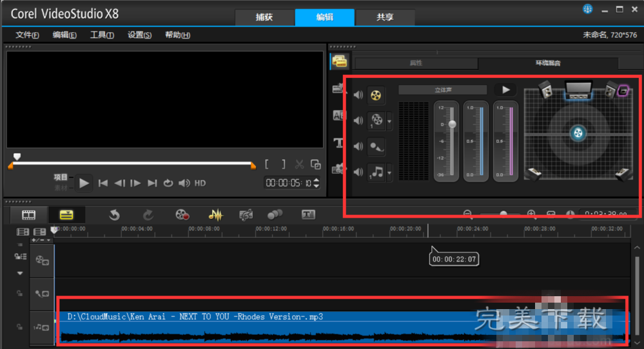
Task: Switch to the 共享 (Share) tab
Action: (385, 17)
